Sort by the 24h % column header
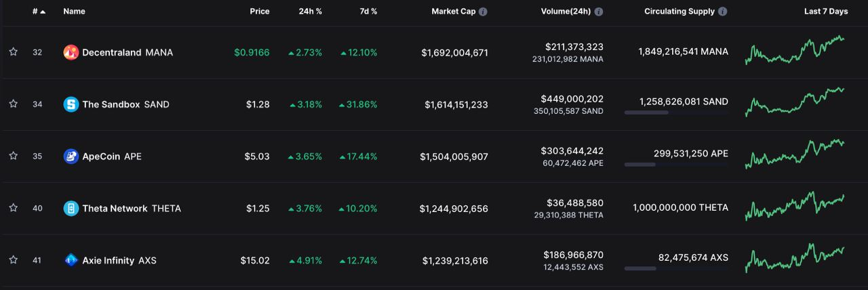This screenshot has height=290, width=868. (310, 12)
